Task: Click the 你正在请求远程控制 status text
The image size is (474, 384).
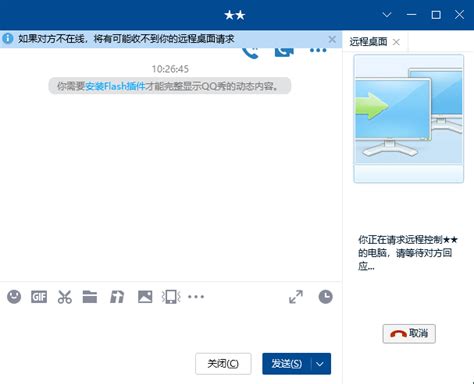Action: coord(408,253)
